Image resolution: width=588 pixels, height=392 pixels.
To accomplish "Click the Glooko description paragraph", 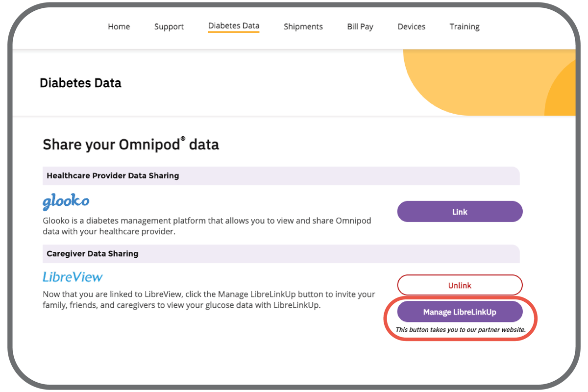I will (207, 226).
